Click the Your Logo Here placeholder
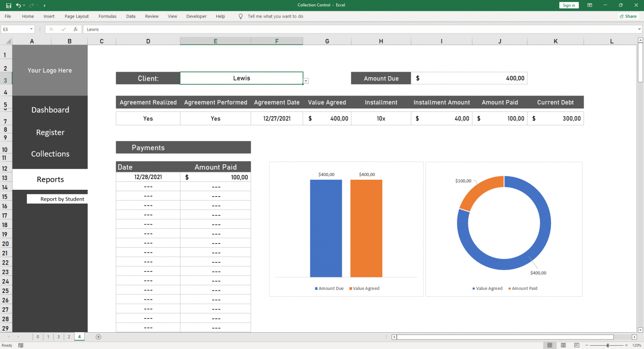644x349 pixels. (x=50, y=70)
